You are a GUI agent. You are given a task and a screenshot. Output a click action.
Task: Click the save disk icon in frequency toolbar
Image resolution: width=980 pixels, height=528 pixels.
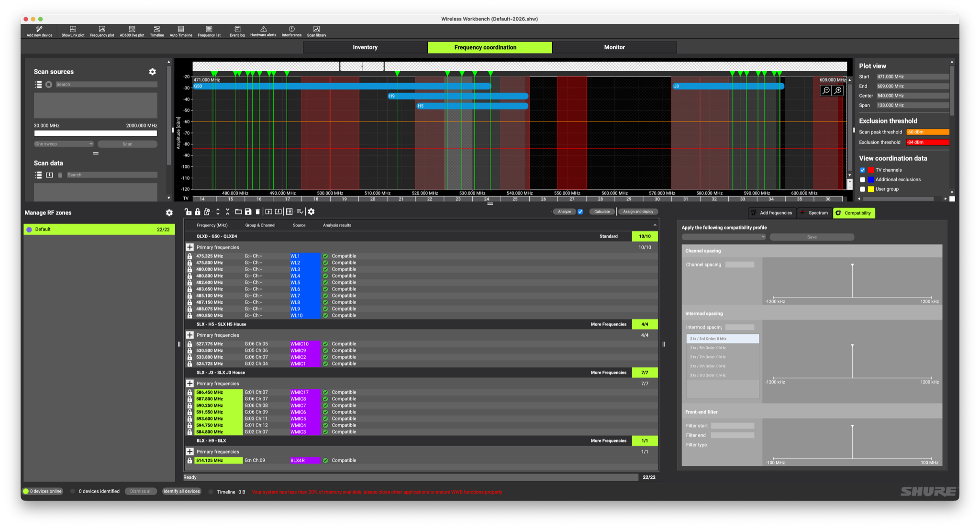pos(248,212)
